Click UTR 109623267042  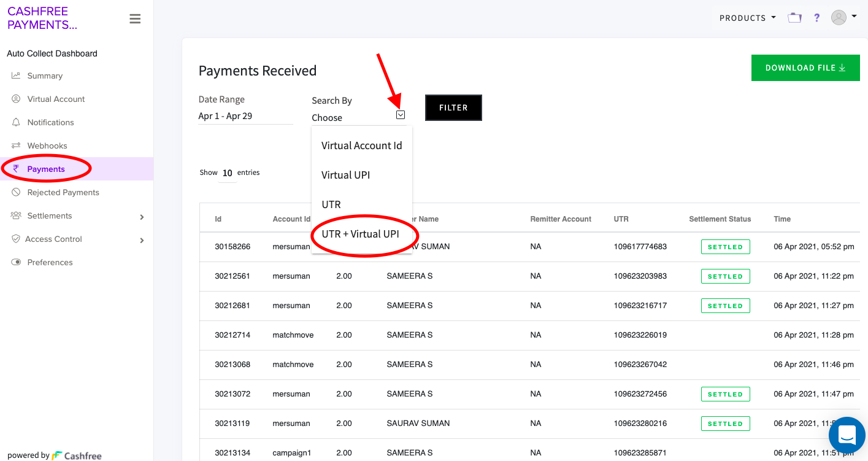pos(640,365)
